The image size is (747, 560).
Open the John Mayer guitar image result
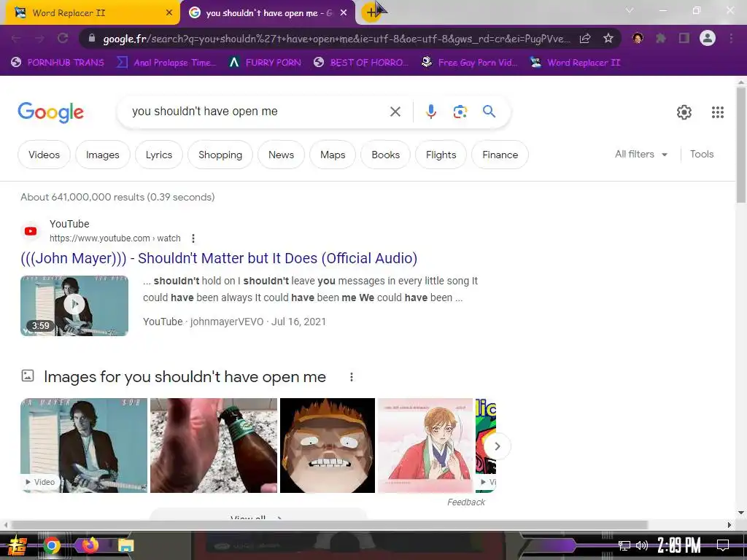pyautogui.click(x=84, y=446)
